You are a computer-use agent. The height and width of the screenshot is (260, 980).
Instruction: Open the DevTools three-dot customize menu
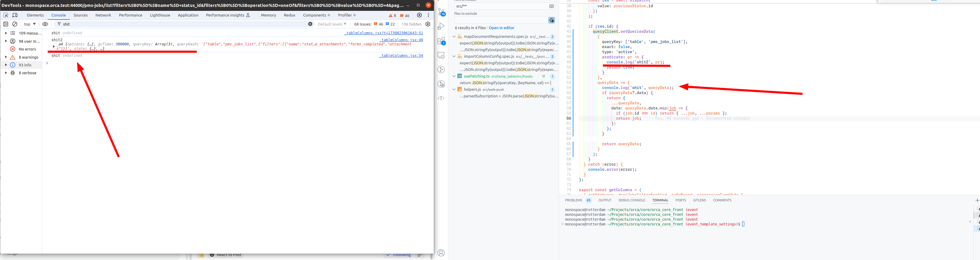click(x=428, y=15)
